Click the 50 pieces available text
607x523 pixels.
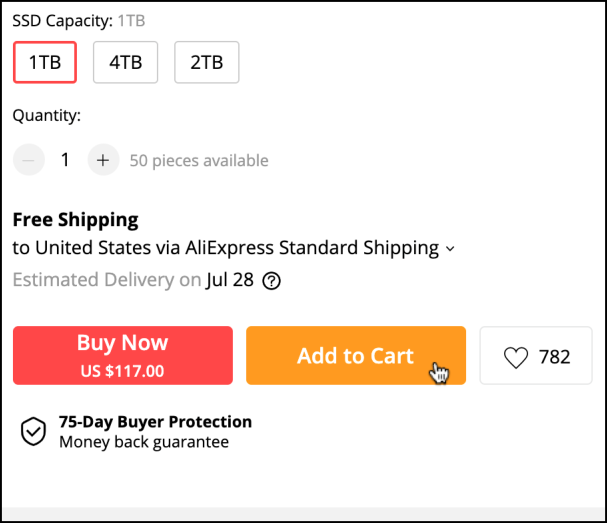pyautogui.click(x=199, y=160)
